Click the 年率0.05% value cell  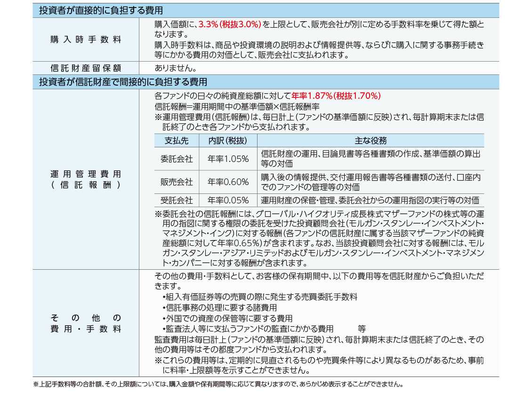coord(228,200)
